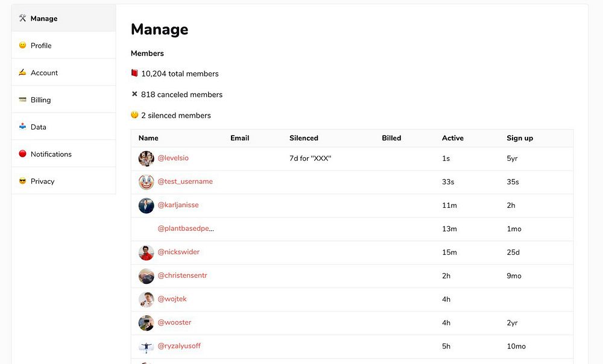Click the Silenced column header

303,138
